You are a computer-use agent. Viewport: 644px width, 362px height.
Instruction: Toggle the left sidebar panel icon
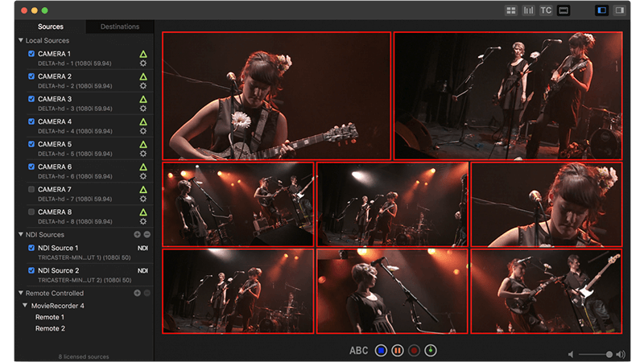601,10
